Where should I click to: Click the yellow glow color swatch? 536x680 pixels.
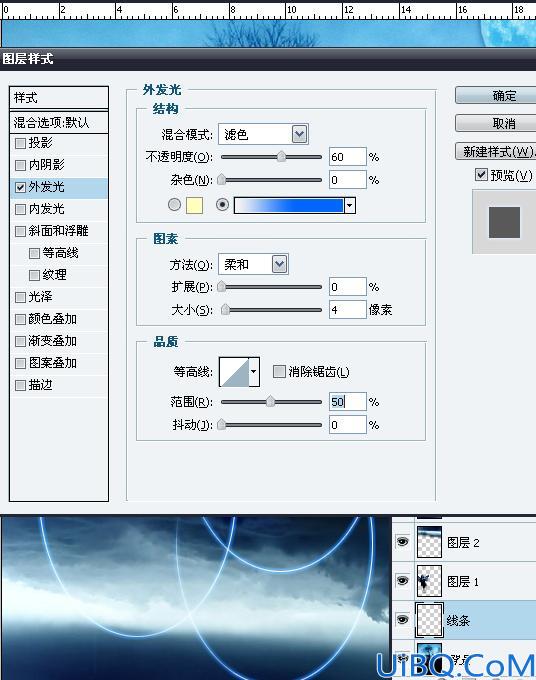tap(194, 205)
